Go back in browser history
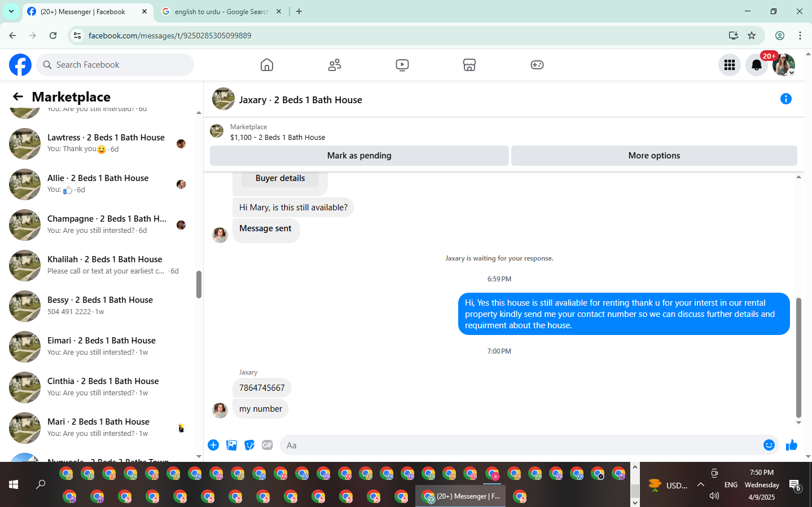This screenshot has width=812, height=507. click(x=12, y=36)
